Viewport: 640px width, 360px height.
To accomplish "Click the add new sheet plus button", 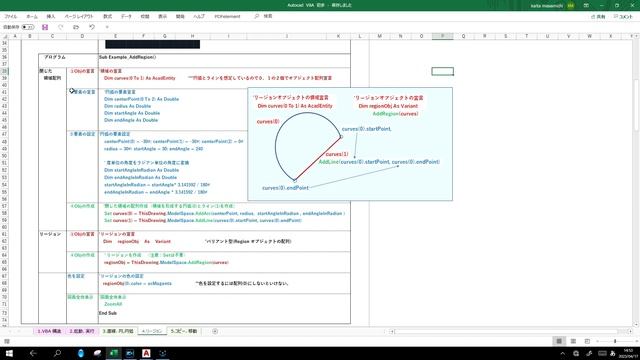I will point(215,331).
